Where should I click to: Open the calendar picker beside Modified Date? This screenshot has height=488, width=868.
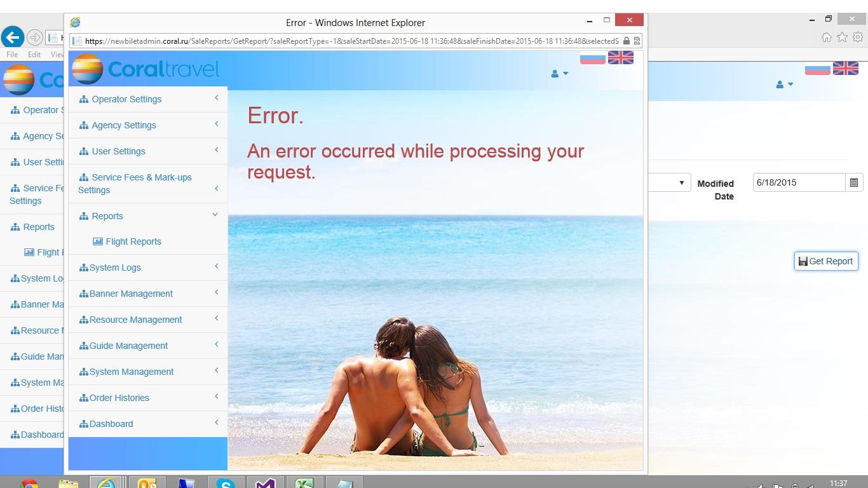[x=855, y=183]
